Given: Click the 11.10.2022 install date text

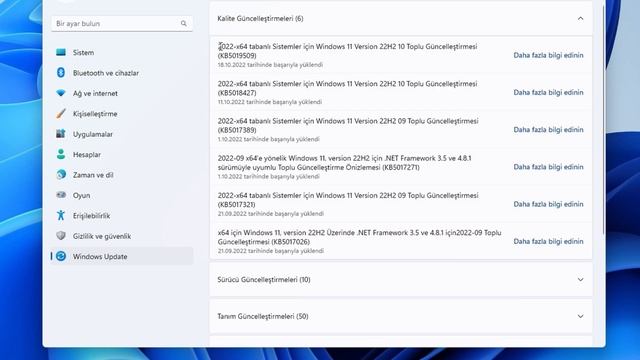Looking at the screenshot, I should pyautogui.click(x=270, y=102).
